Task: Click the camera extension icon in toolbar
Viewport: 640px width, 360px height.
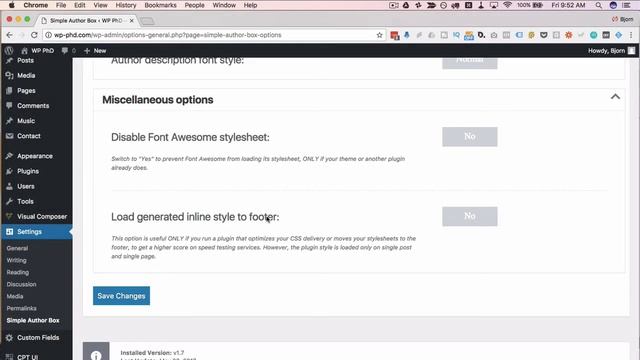Action: (x=494, y=35)
